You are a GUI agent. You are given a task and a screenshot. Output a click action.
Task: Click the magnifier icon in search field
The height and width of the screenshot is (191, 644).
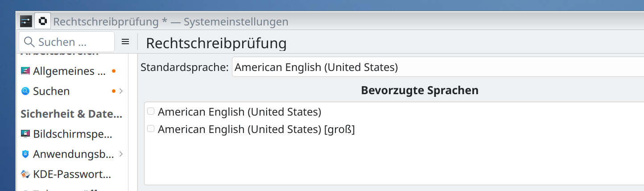coord(29,42)
